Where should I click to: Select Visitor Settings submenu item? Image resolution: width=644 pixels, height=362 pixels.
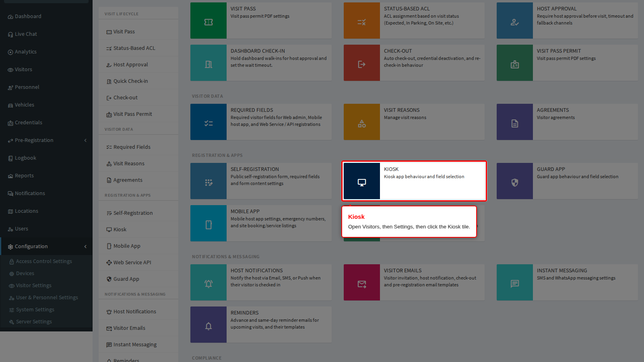pyautogui.click(x=46, y=286)
